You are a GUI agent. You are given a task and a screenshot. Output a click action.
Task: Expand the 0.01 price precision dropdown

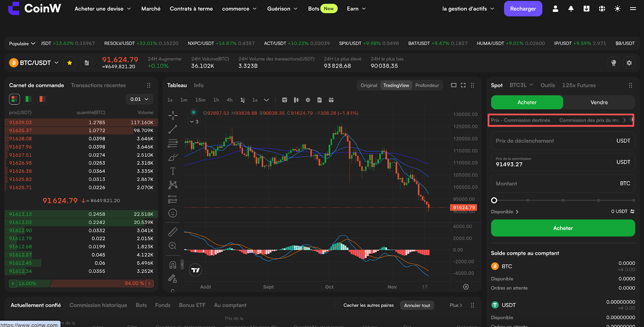point(139,99)
